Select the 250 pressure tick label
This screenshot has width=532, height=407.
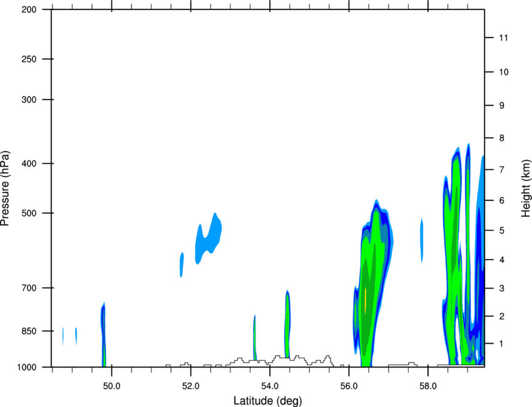pyautogui.click(x=29, y=59)
